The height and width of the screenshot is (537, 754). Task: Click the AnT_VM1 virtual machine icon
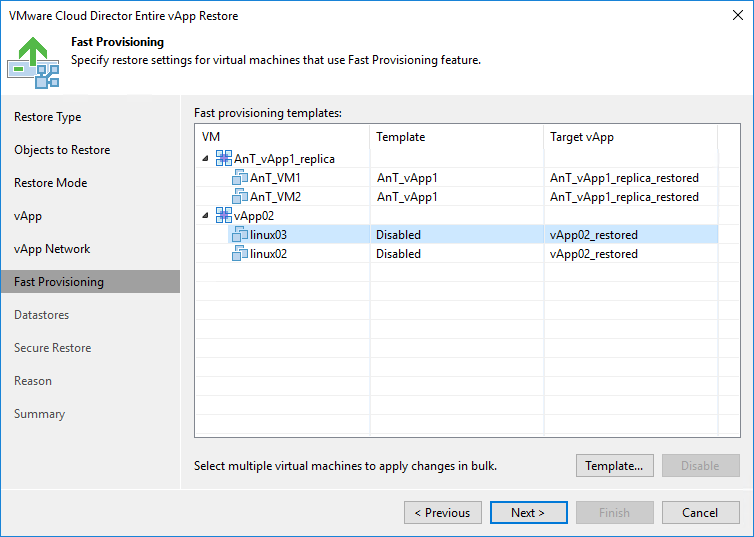click(240, 177)
